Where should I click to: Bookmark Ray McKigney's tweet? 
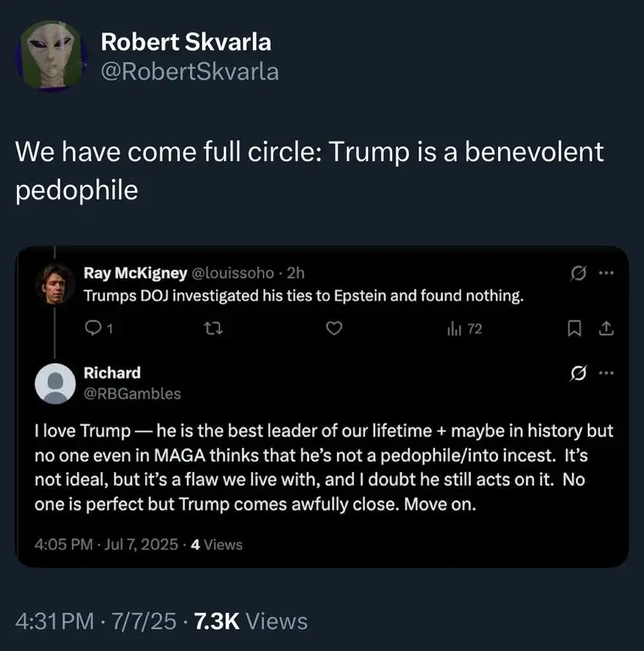click(581, 330)
